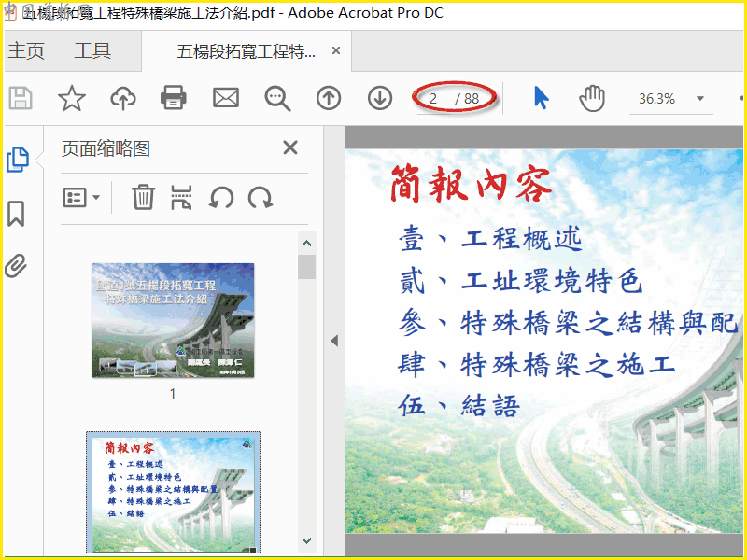Click the page number field

[433, 99]
